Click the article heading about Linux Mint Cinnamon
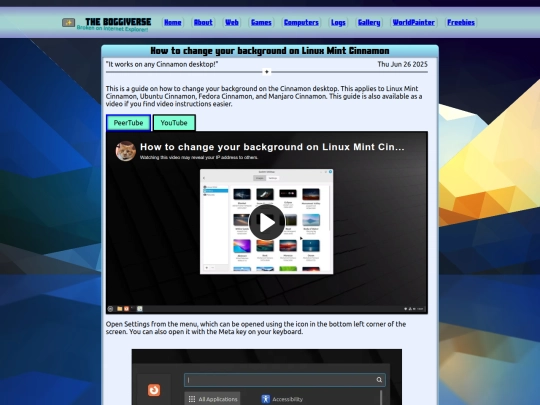540x405 pixels. [270, 51]
